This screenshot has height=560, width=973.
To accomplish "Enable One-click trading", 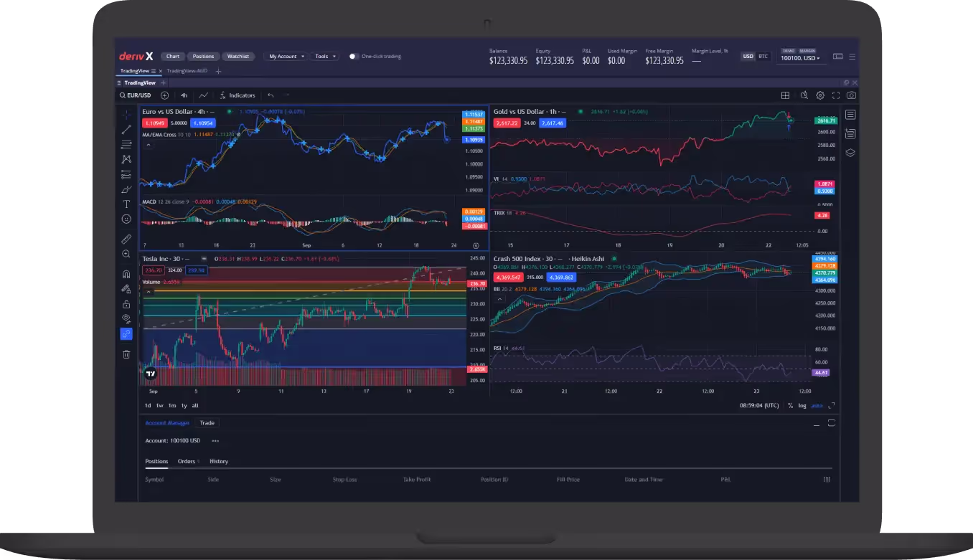I will tap(352, 56).
